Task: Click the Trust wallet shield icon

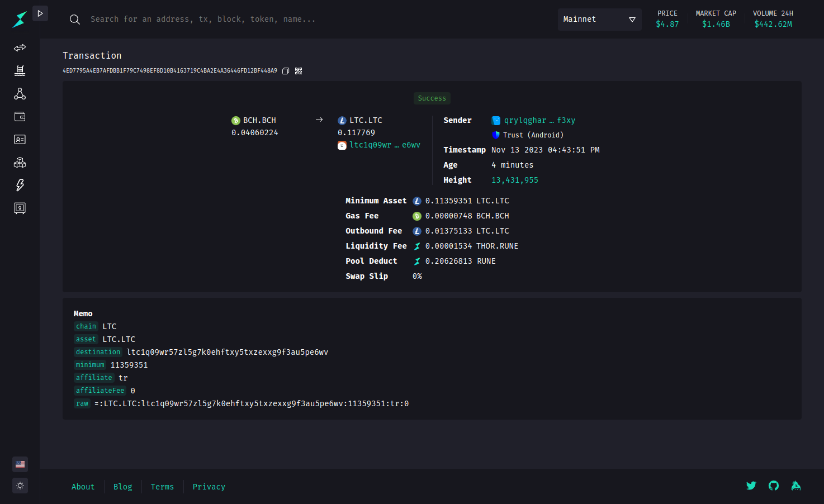Action: click(495, 135)
